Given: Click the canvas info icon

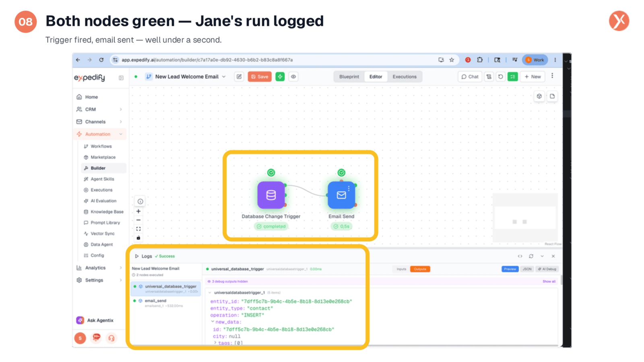Looking at the screenshot, I should (x=140, y=201).
